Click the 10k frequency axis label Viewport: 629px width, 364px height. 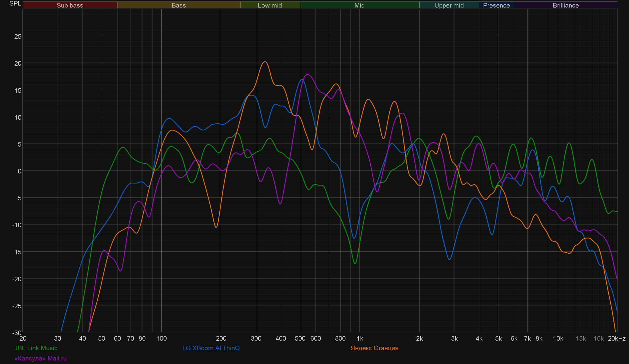click(558, 339)
